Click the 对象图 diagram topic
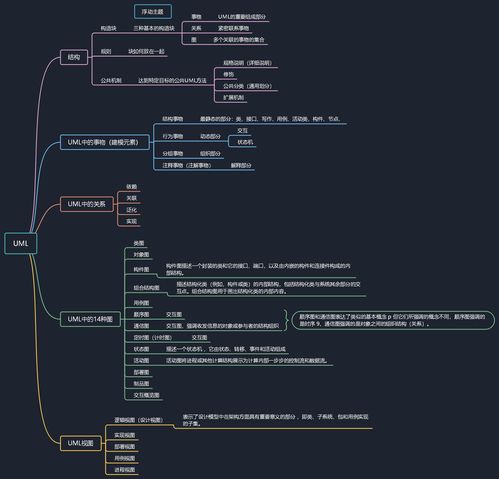 pos(141,255)
